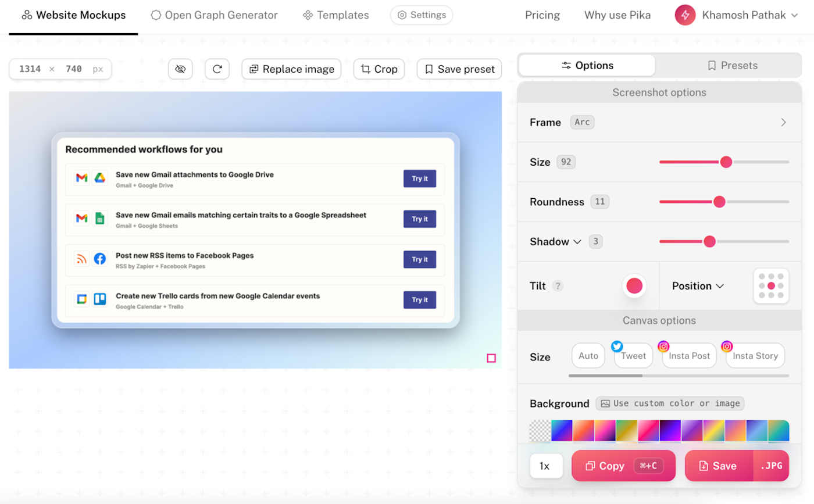Click the height field 740
This screenshot has height=504, width=814.
[74, 69]
